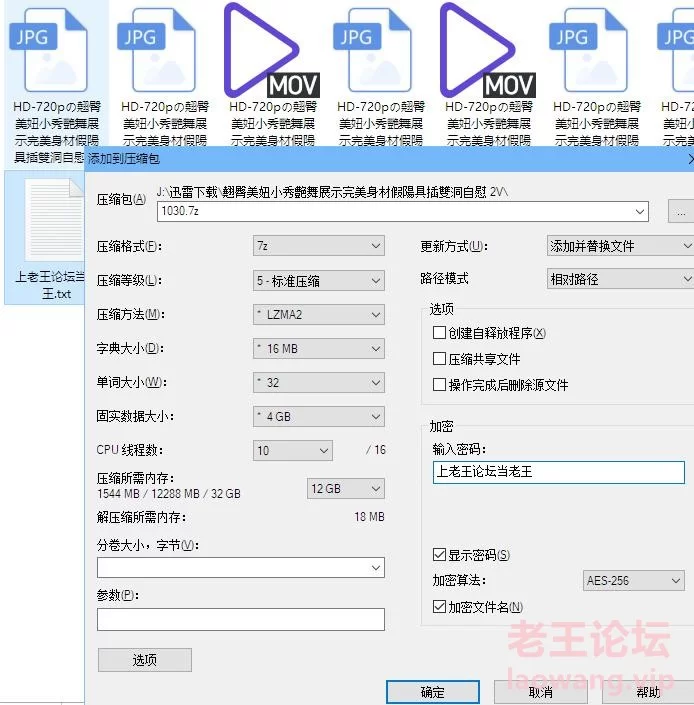Click into the 输入密码 password field
Screen dimensions: 694x705
(x=558, y=472)
